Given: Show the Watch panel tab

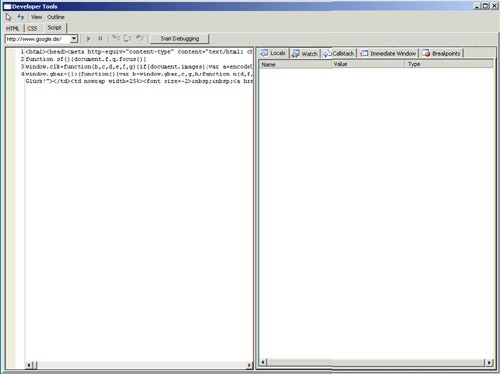Looking at the screenshot, I should point(305,53).
